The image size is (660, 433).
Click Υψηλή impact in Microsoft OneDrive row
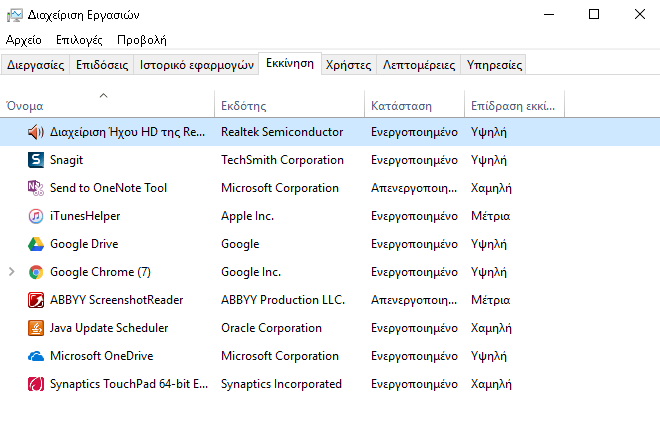[x=489, y=356]
